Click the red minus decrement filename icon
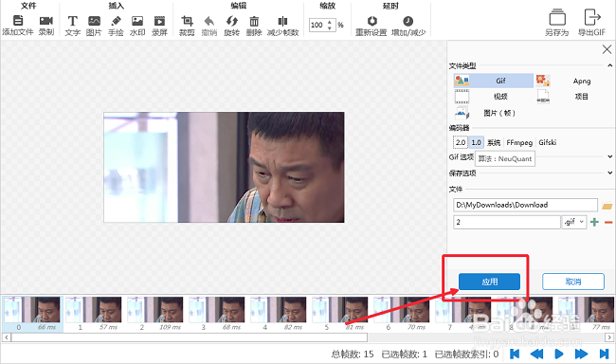Viewport: 616px width, 364px height. point(608,223)
